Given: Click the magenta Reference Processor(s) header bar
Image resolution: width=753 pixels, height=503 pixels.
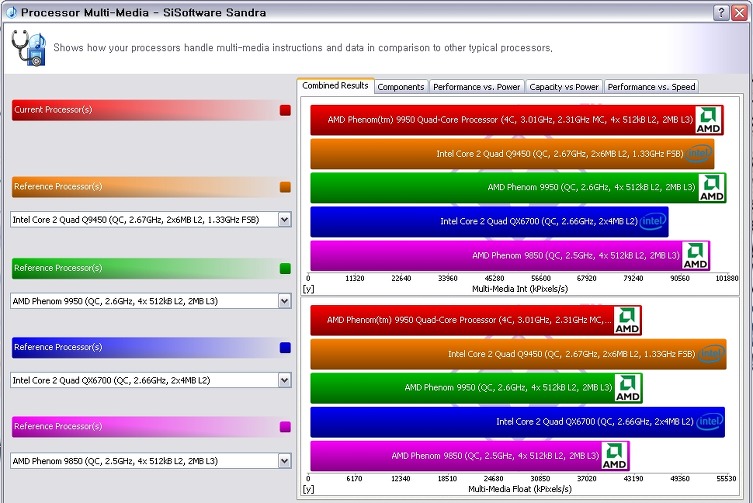Looking at the screenshot, I should click(151, 427).
